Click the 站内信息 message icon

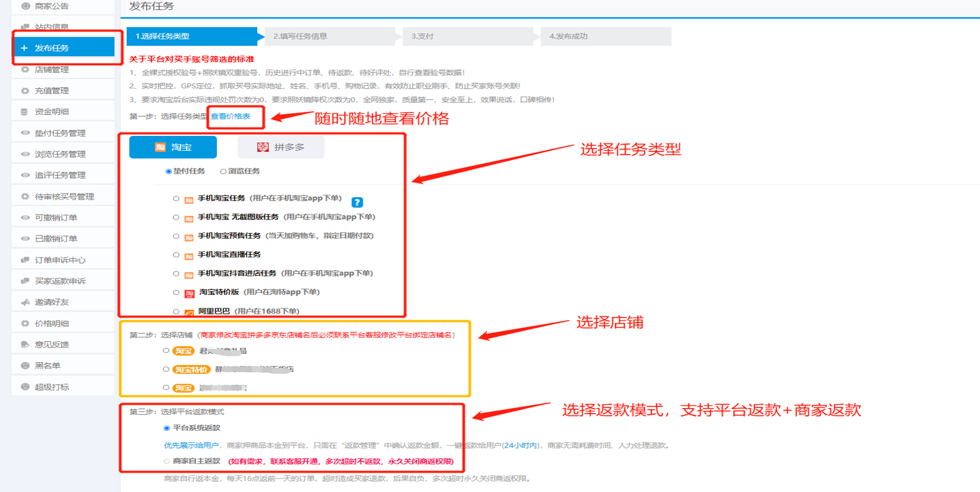tap(25, 27)
